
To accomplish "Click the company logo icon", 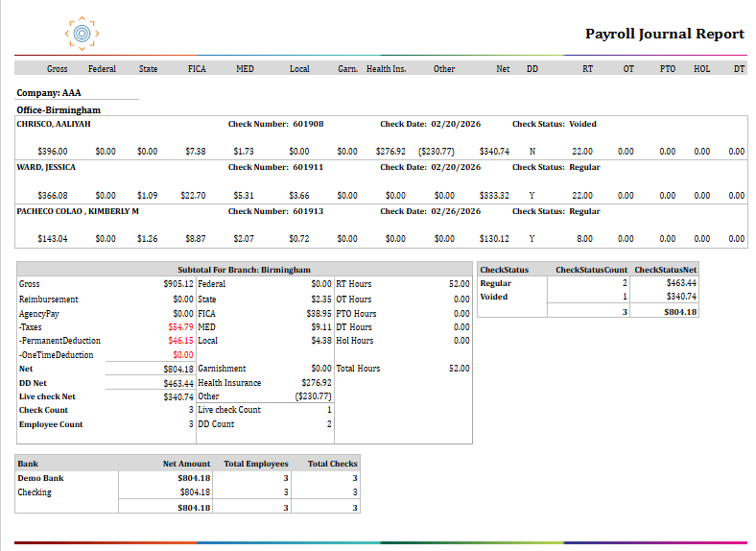I will 82,34.
